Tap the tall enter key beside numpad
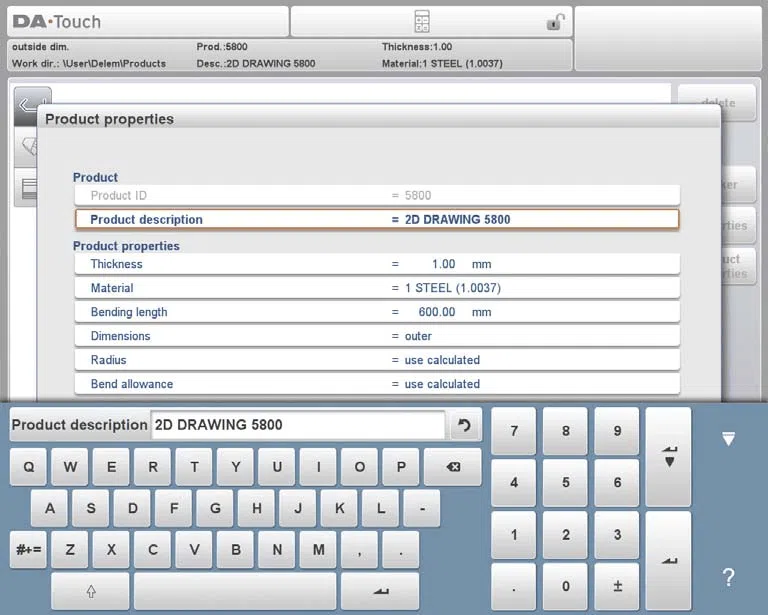This screenshot has width=768, height=615. tap(669, 561)
